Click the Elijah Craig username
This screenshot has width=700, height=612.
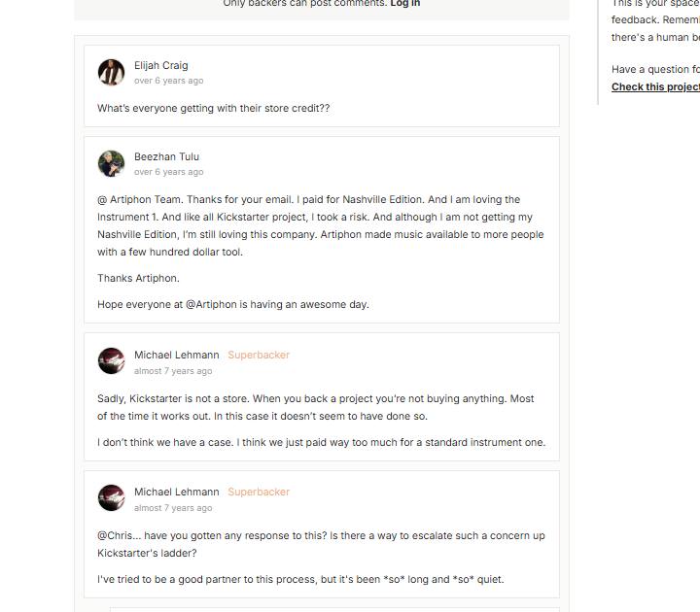pyautogui.click(x=161, y=65)
